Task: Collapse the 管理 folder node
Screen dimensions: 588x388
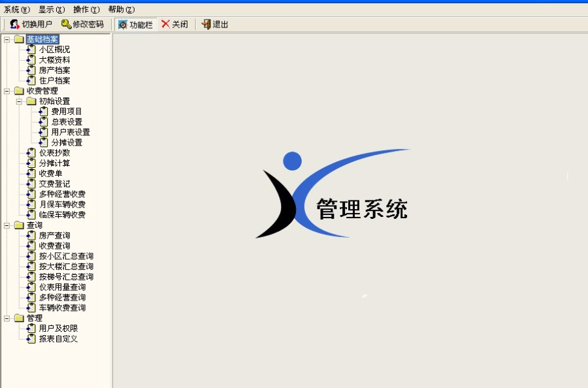Action: [x=8, y=317]
